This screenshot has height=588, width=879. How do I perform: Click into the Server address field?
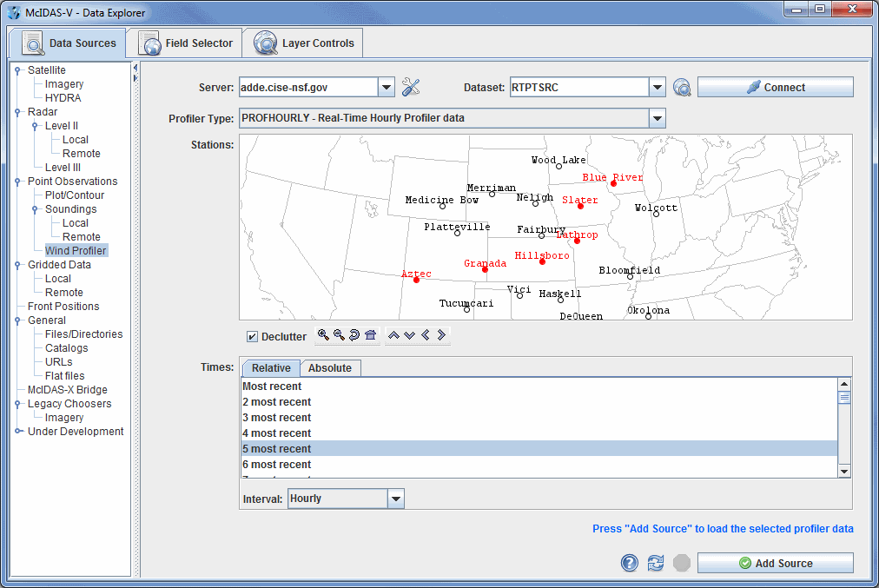point(308,88)
